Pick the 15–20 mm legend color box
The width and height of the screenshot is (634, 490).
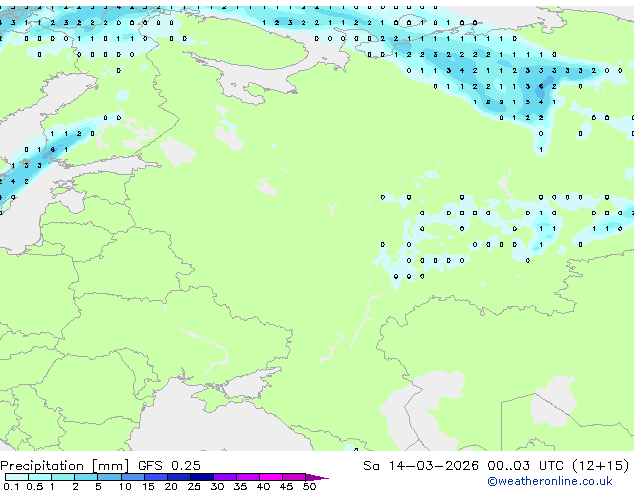click(x=156, y=477)
